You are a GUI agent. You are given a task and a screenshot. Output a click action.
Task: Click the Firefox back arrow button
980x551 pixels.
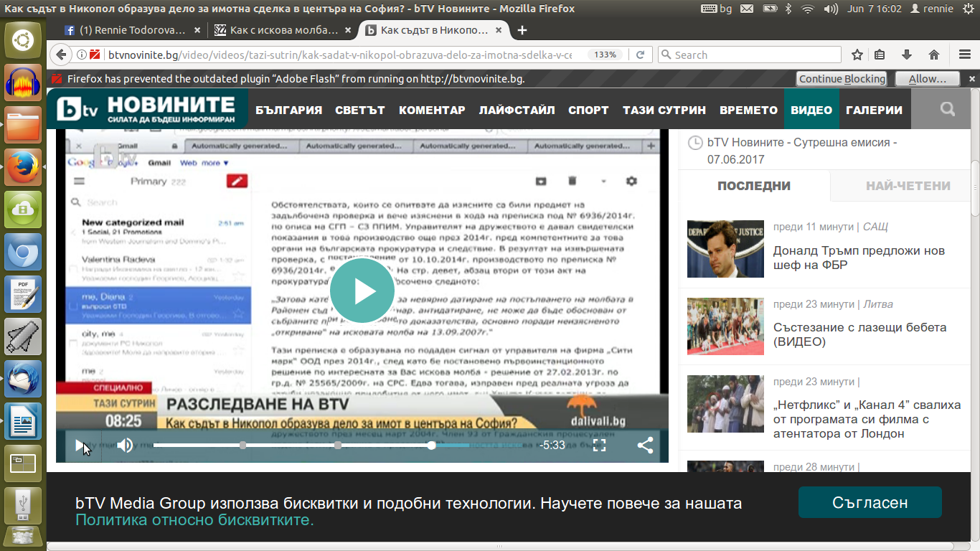(x=61, y=55)
